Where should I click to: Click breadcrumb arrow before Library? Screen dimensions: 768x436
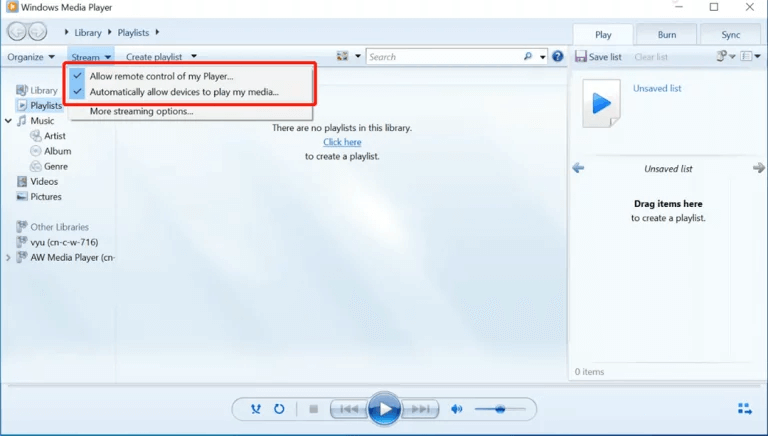[x=66, y=32]
